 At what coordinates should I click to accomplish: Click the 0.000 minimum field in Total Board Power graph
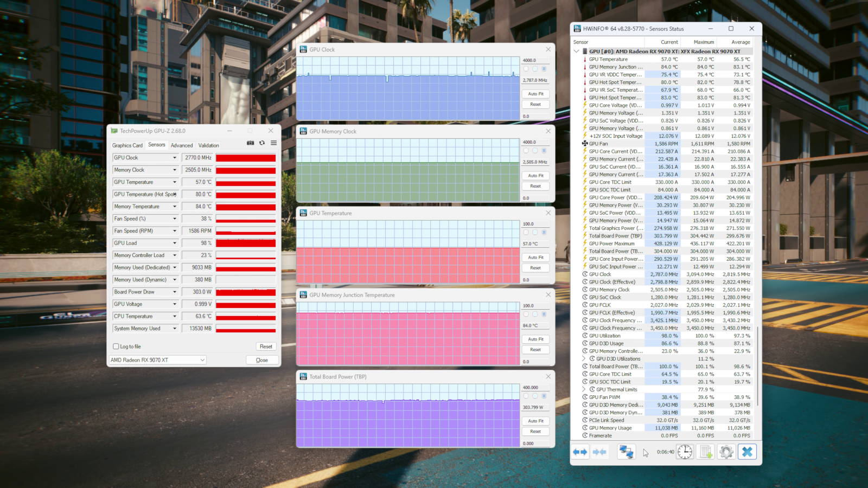click(535, 444)
